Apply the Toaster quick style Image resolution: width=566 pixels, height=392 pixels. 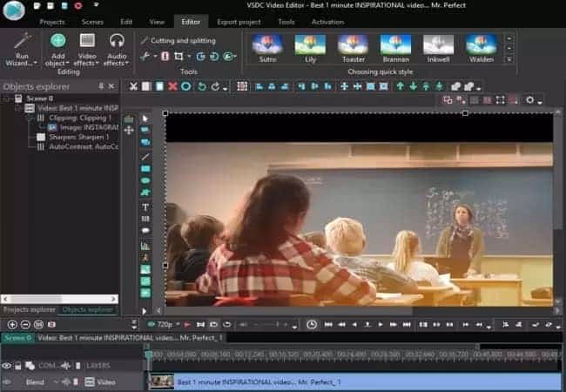pos(353,49)
